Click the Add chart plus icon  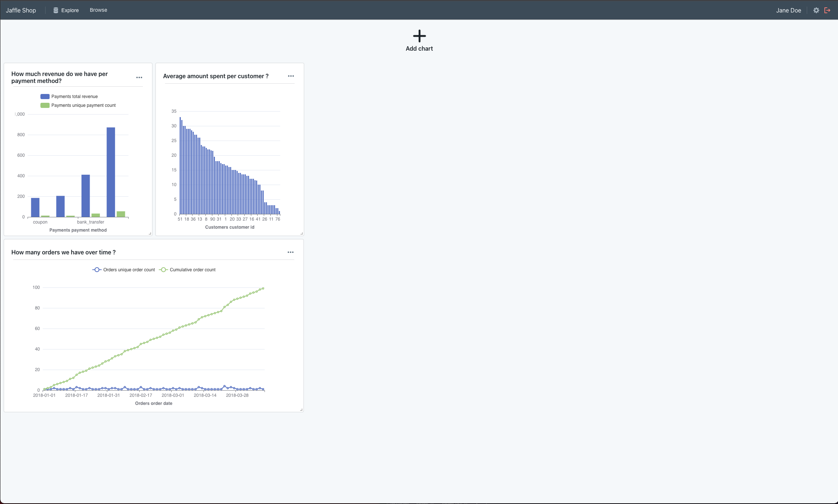[x=419, y=36]
